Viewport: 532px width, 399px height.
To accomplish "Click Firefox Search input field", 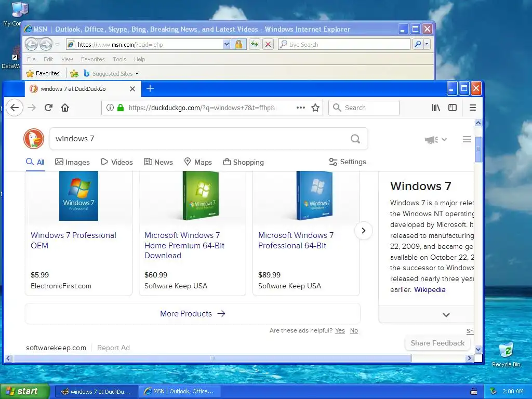I will point(364,108).
